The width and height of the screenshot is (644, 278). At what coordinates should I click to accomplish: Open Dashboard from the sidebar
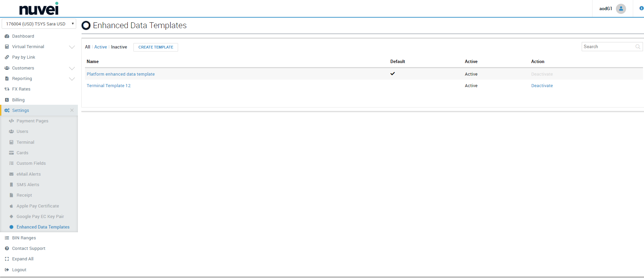pos(23,36)
